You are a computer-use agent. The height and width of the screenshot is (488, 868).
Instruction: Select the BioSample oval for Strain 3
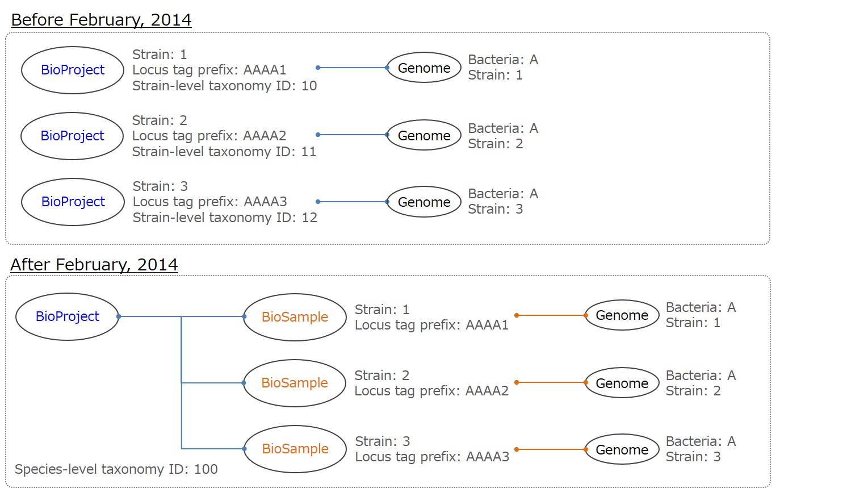click(295, 449)
